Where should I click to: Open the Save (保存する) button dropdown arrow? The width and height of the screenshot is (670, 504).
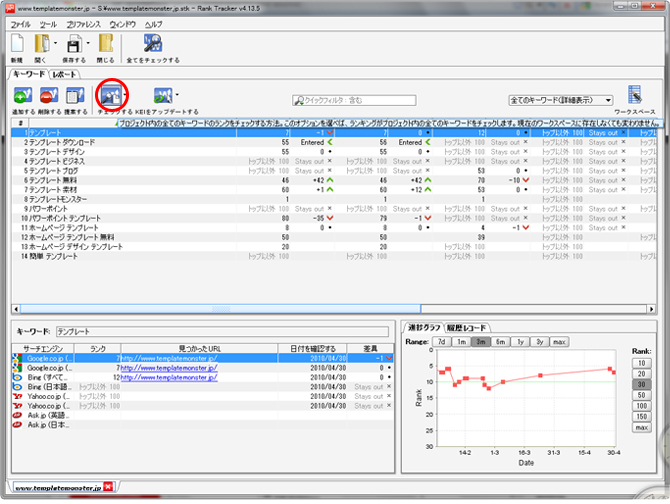coord(88,43)
